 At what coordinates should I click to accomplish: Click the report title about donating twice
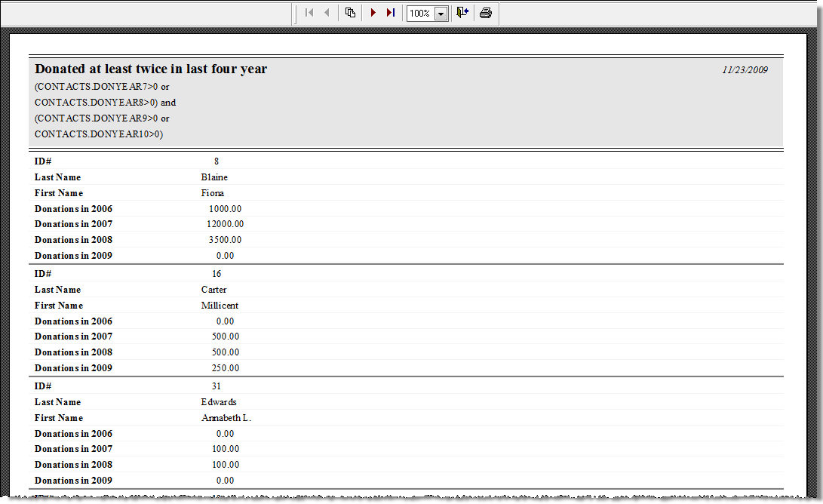coord(150,69)
